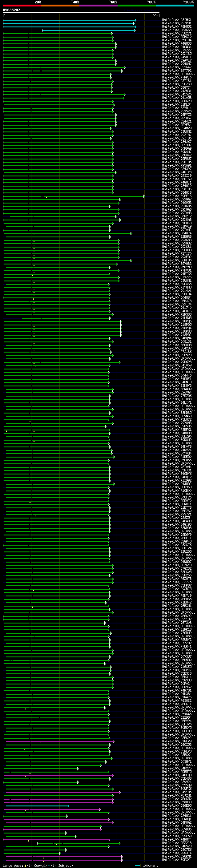Viewport: 197px width, 868px height.
Task: Click the orange ~40% identity legend segment
Action: click(x=60, y=6)
